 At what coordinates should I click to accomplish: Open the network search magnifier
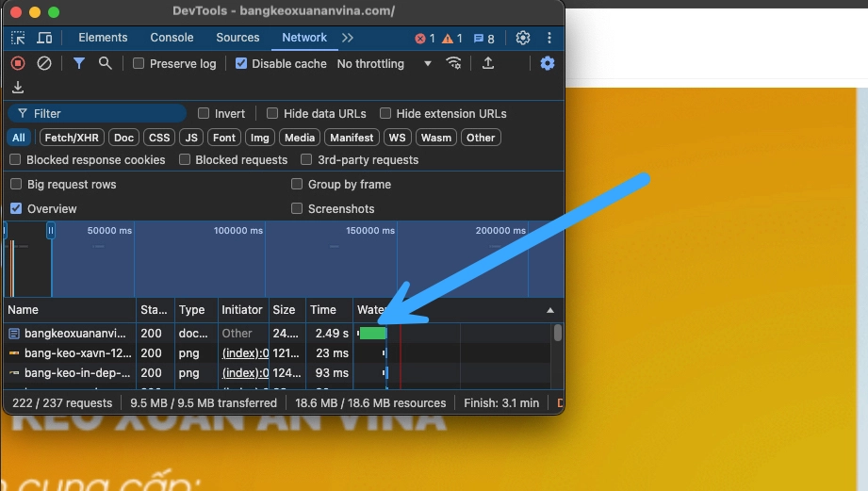click(106, 63)
